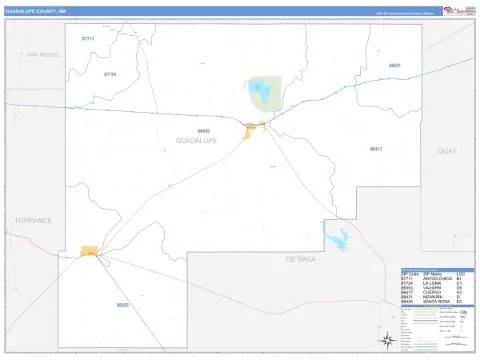Click the VAUGHN row in ZIP index
Screen dimensions: 480x360
click(431, 288)
